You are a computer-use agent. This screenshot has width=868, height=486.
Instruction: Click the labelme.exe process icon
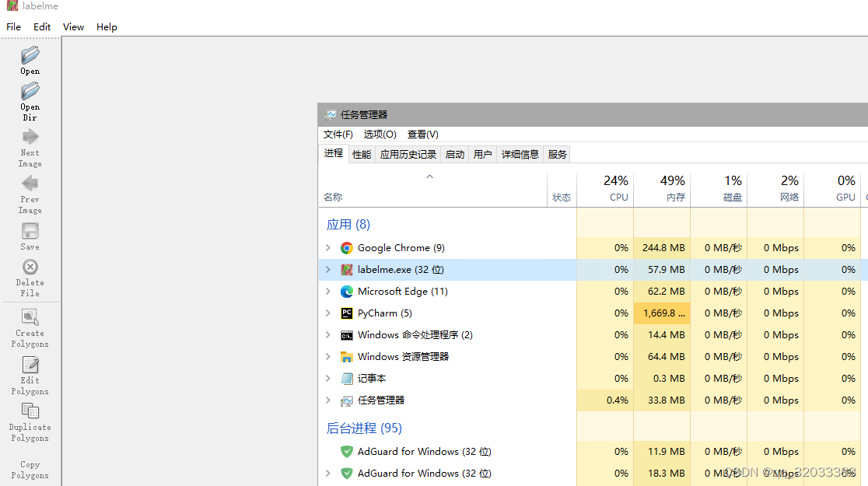pos(347,270)
